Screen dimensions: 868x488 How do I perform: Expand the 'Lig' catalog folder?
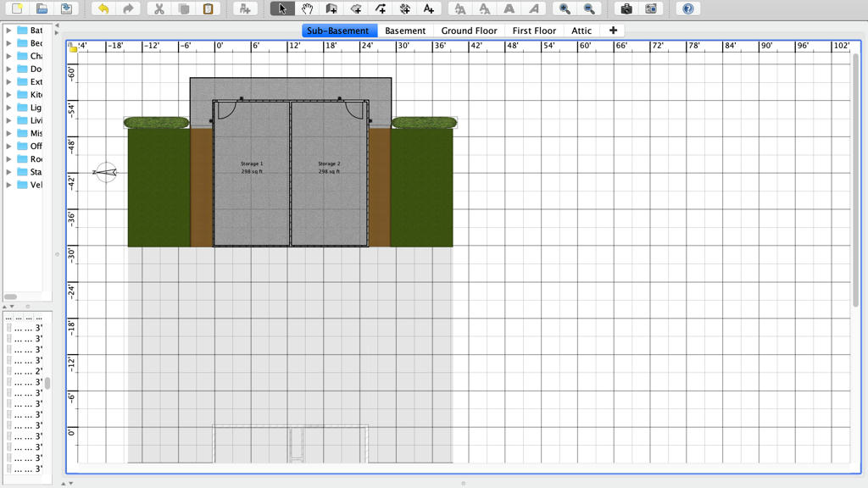[x=8, y=108]
